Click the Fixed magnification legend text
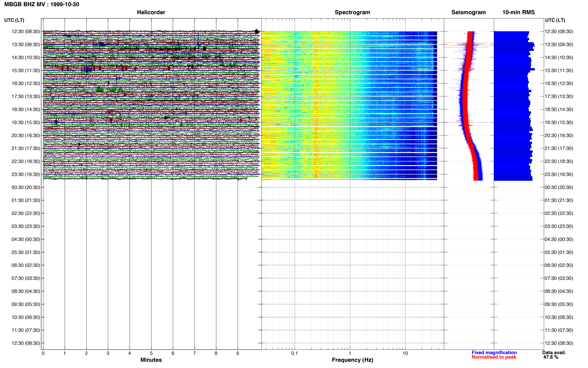 click(494, 352)
